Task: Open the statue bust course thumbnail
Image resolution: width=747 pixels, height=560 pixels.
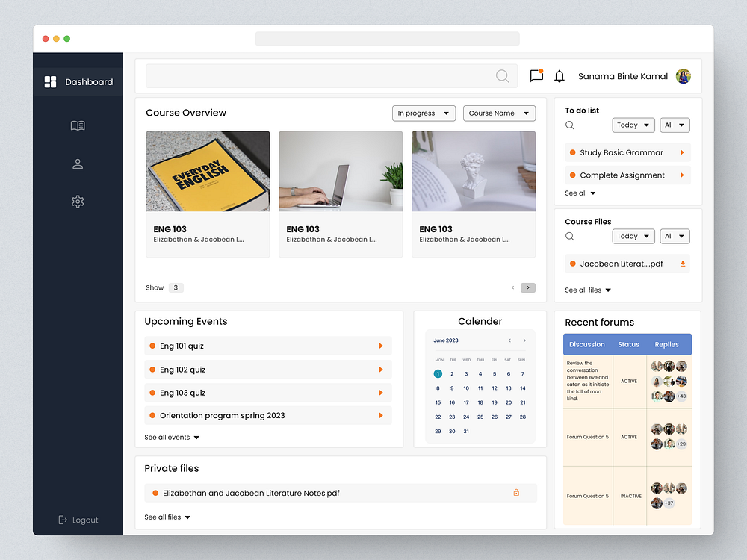Action: click(x=474, y=172)
